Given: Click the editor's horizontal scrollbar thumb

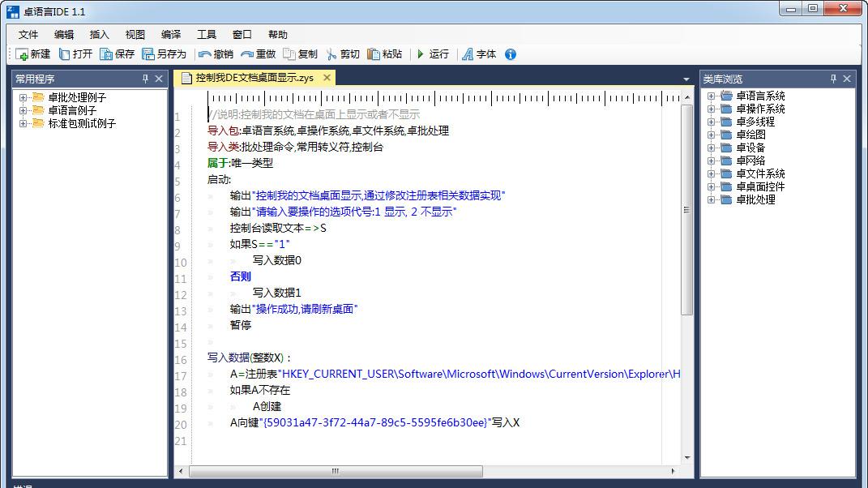Looking at the screenshot, I should [x=336, y=472].
